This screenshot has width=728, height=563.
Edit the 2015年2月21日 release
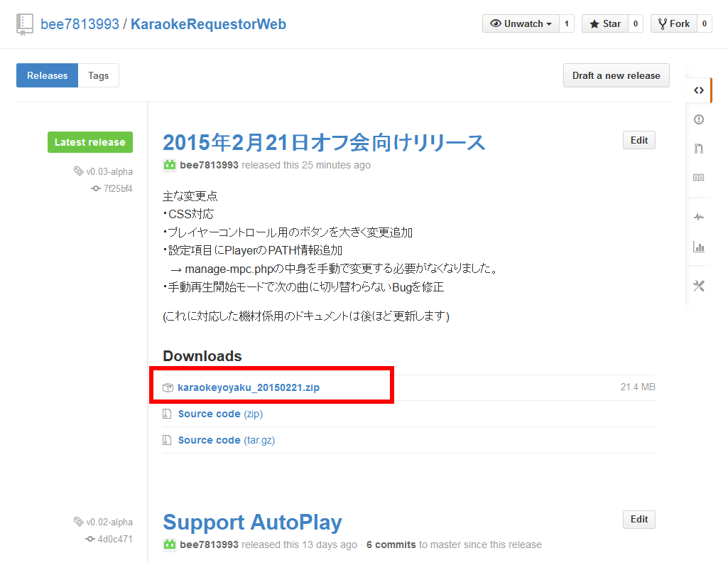point(639,140)
